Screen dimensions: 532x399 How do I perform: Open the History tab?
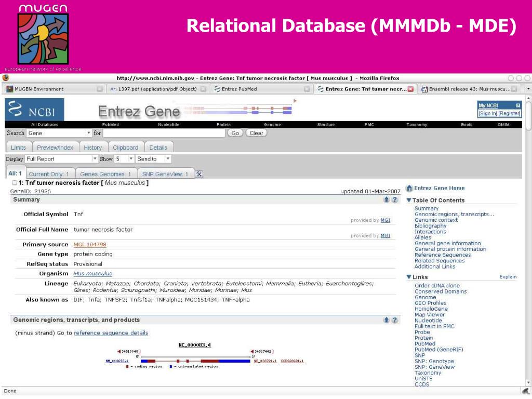(x=92, y=148)
